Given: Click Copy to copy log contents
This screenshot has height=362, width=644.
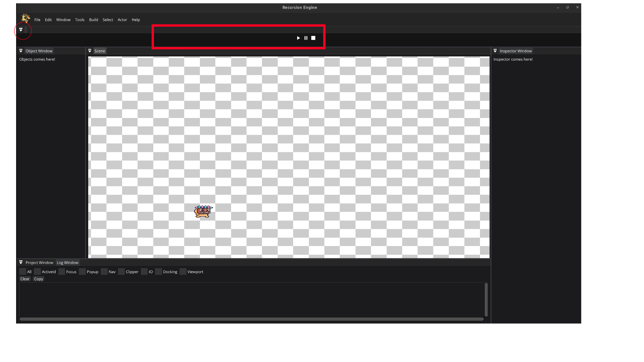Looking at the screenshot, I should [x=38, y=279].
